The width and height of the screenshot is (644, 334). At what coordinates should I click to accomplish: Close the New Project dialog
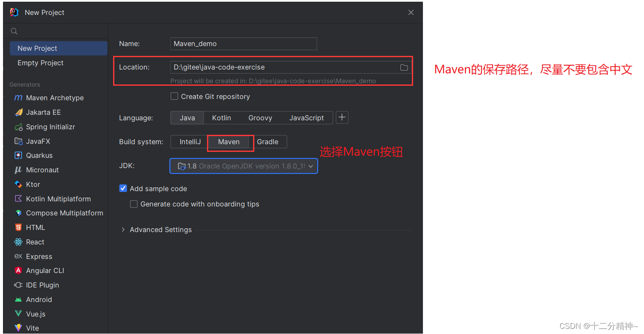pyautogui.click(x=411, y=12)
